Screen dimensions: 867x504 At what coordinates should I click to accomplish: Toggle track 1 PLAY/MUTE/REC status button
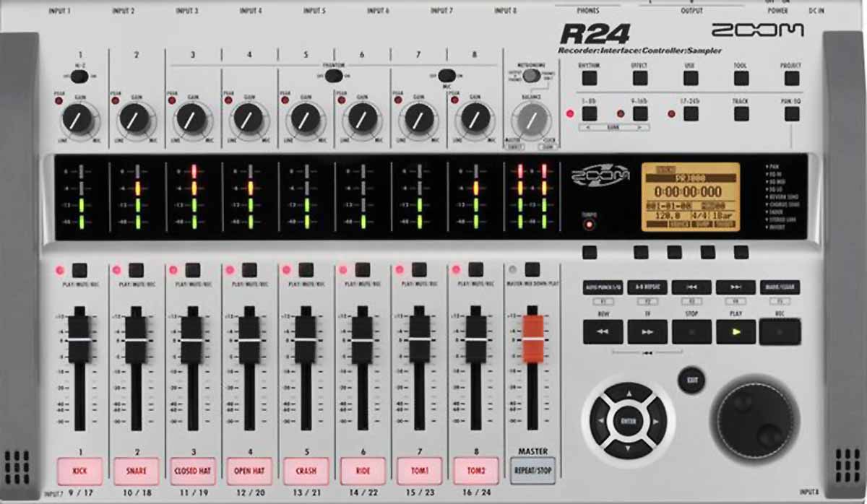[x=79, y=270]
